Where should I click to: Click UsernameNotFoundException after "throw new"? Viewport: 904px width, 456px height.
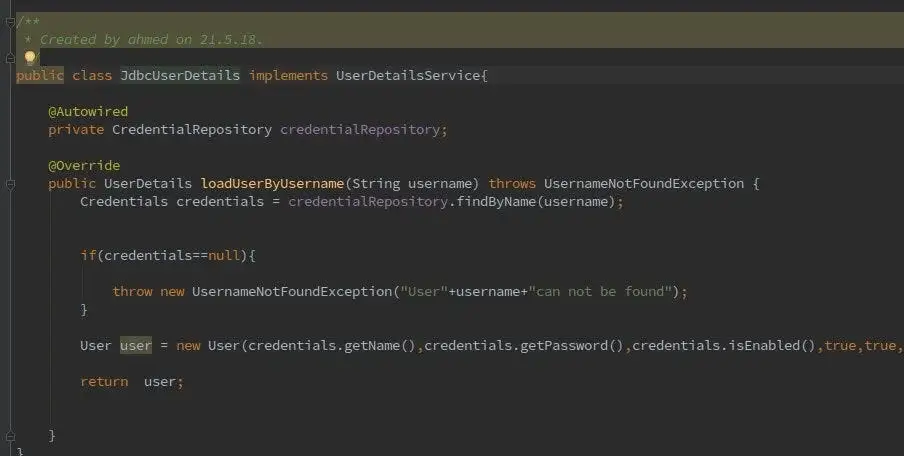(292, 292)
